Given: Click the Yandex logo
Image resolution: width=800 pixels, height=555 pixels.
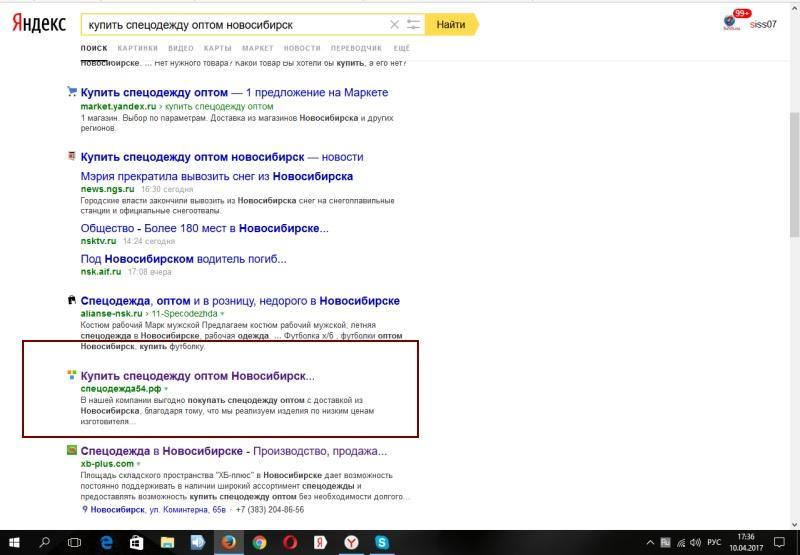Looking at the screenshot, I should (39, 24).
